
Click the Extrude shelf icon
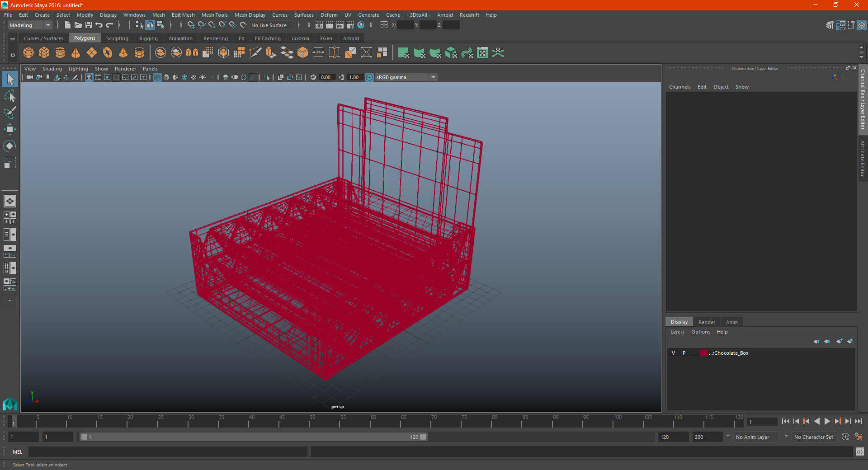271,53
